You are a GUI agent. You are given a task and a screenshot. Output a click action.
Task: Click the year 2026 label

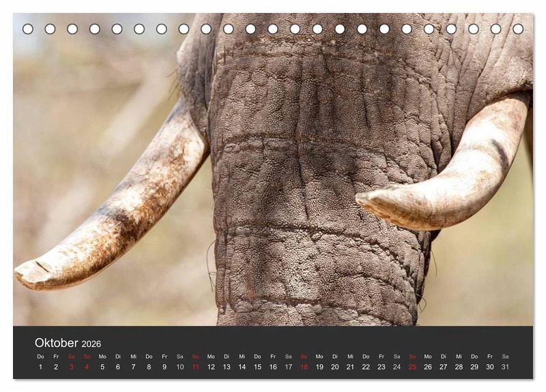pyautogui.click(x=91, y=344)
